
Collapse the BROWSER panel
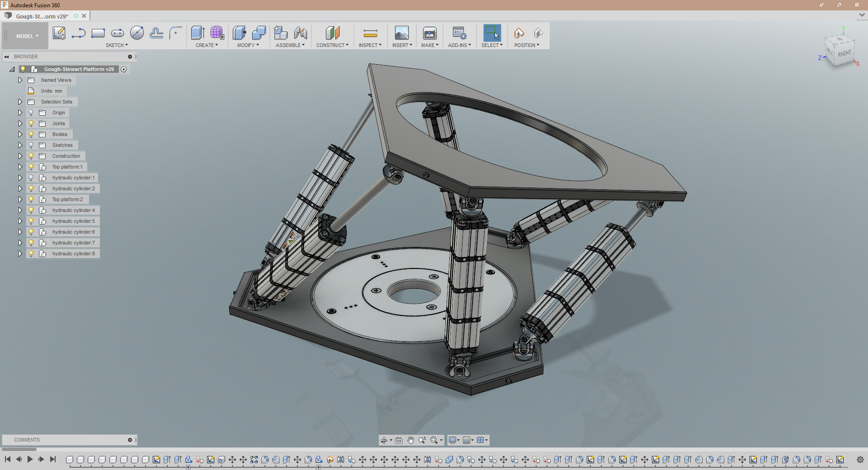tap(6, 56)
